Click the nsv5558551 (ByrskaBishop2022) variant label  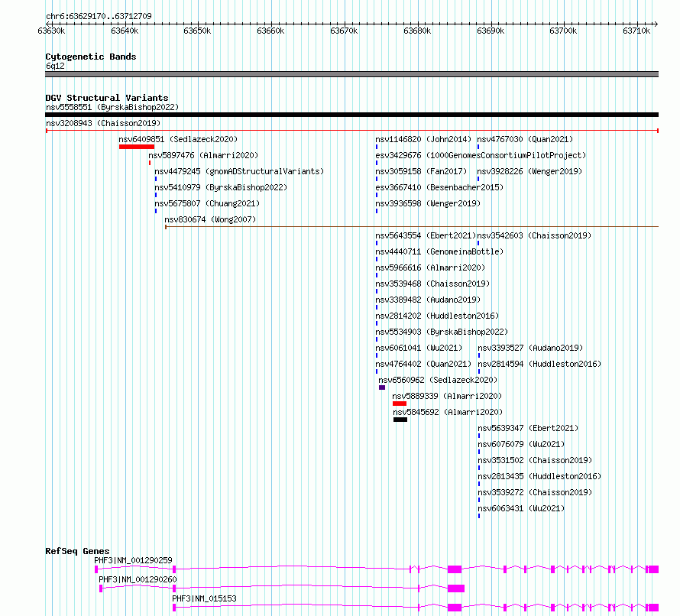(112, 107)
